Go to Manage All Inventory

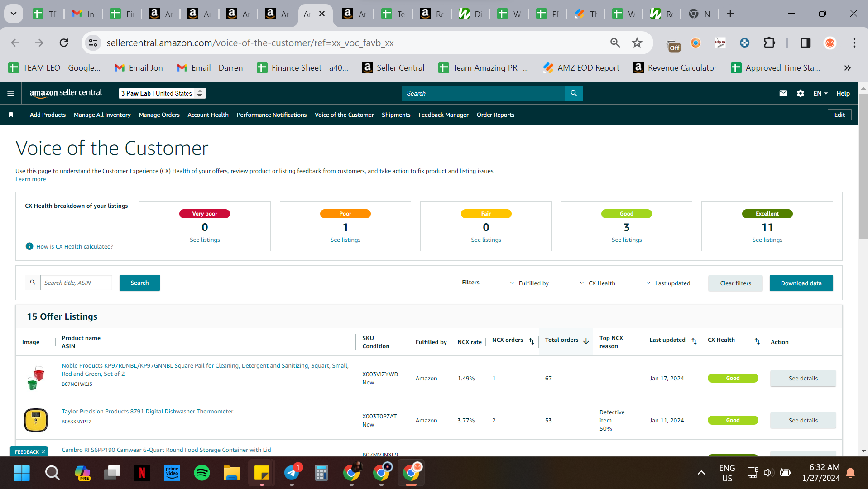[102, 115]
